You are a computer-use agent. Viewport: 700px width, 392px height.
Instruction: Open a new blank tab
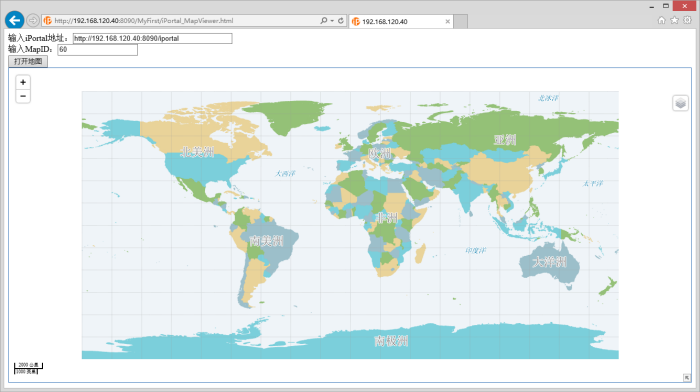click(x=461, y=21)
